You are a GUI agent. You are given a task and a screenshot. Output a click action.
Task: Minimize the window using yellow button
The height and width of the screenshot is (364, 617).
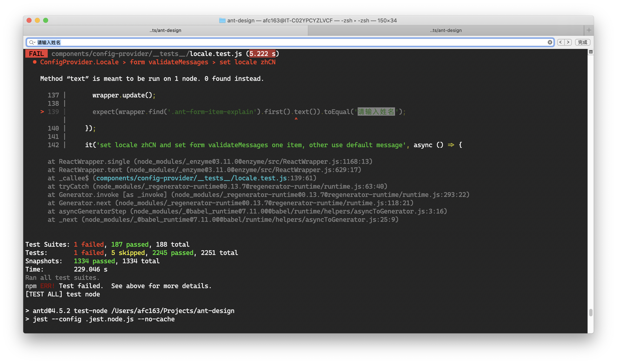(37, 20)
